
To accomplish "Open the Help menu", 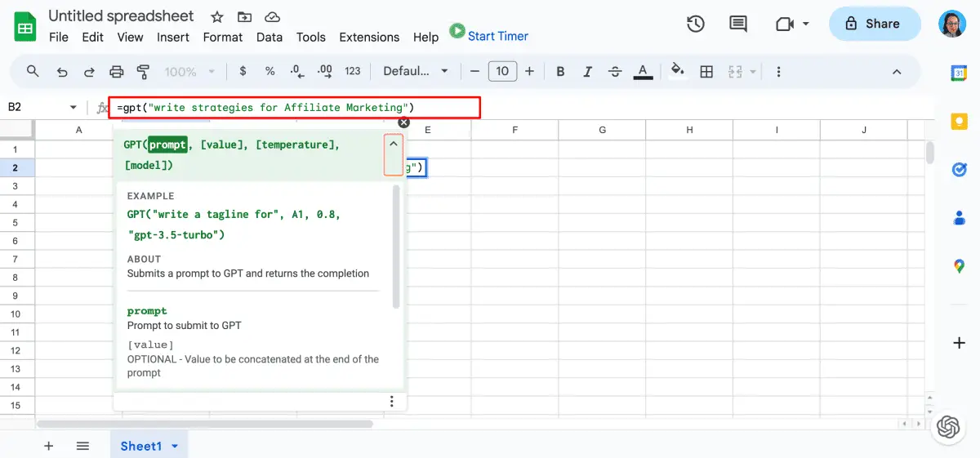I will (425, 37).
